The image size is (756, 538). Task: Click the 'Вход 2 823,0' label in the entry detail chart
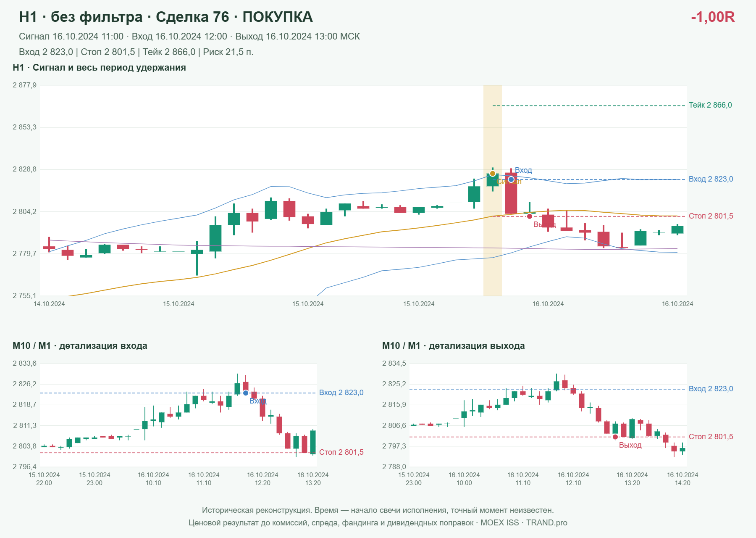341,393
